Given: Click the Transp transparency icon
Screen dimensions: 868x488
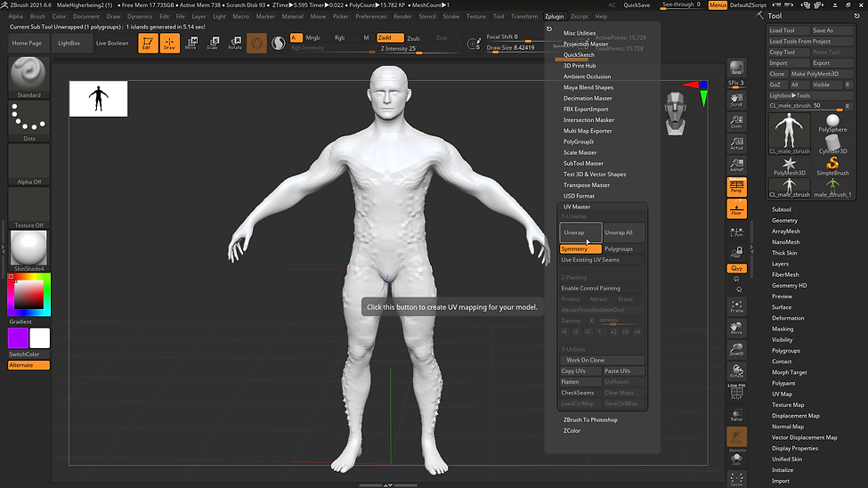Looking at the screenshot, I should point(736,415).
